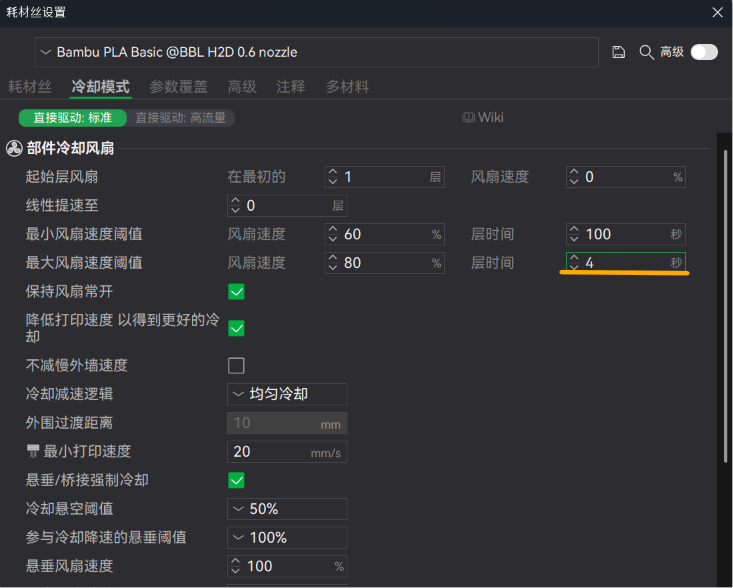
Task: Click the 最小打印速度 20 mm/s field
Action: tap(287, 452)
